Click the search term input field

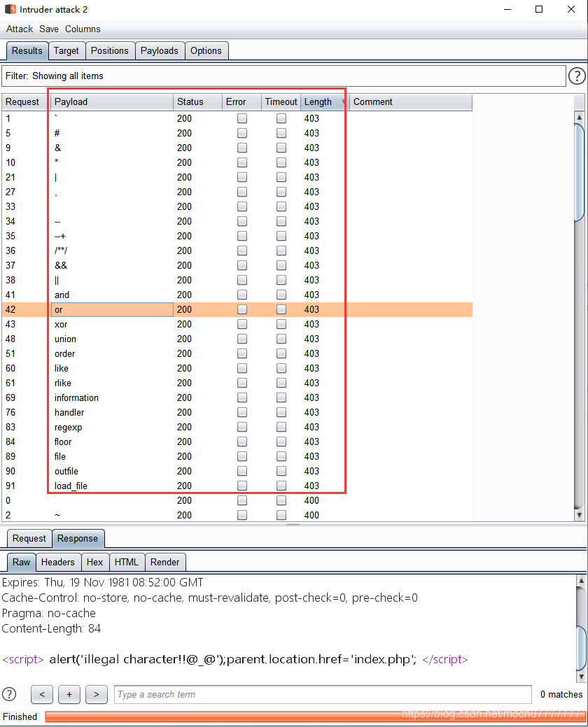[x=323, y=695]
